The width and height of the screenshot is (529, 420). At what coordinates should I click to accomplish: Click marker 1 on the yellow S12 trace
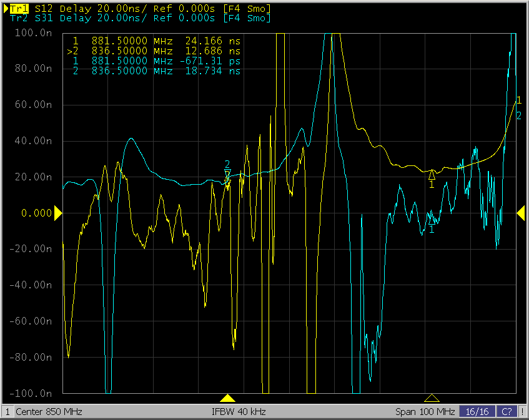tap(431, 175)
